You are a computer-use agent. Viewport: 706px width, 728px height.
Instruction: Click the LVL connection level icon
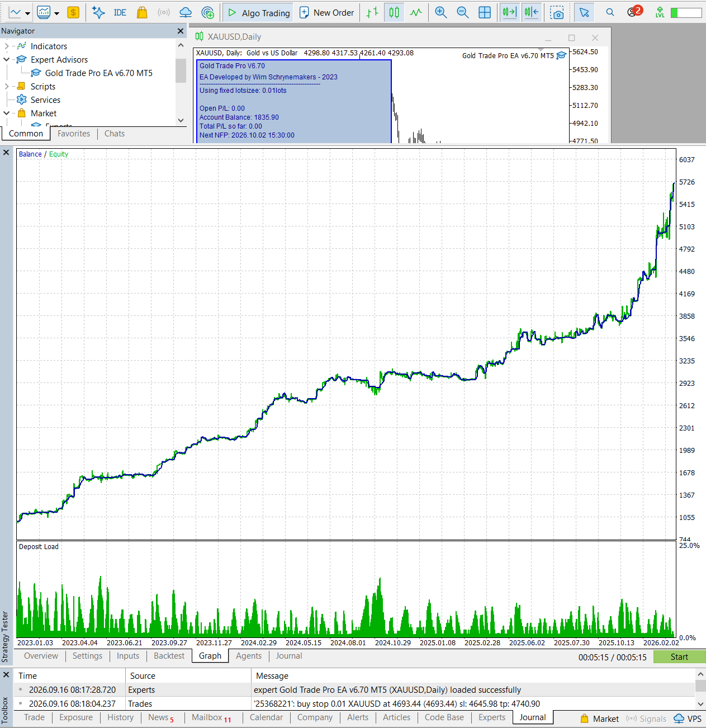tap(660, 12)
